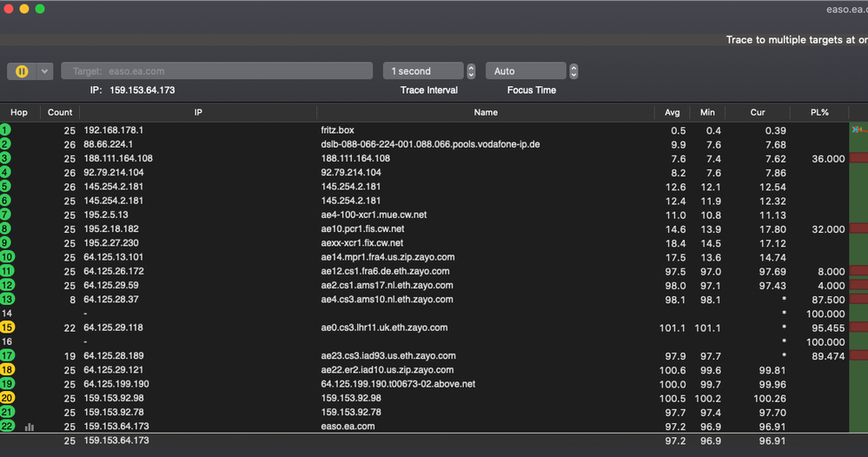
Task: Pause the running trace
Action: tap(22, 71)
